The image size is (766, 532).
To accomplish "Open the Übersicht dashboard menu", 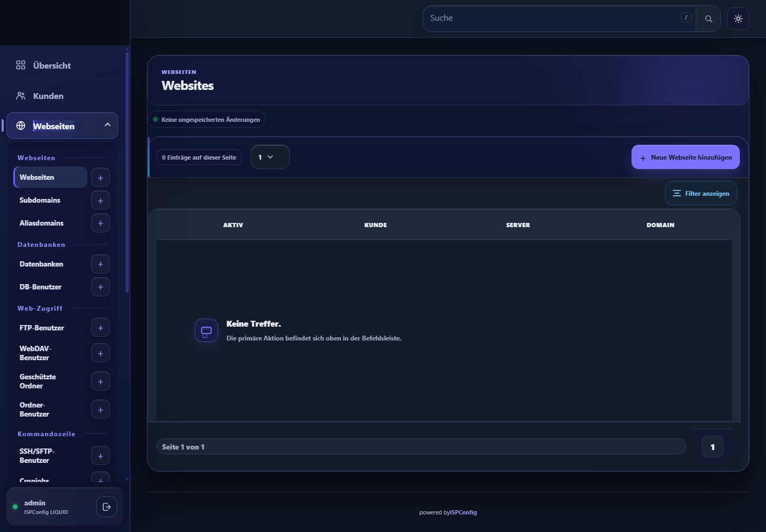I will (62, 65).
